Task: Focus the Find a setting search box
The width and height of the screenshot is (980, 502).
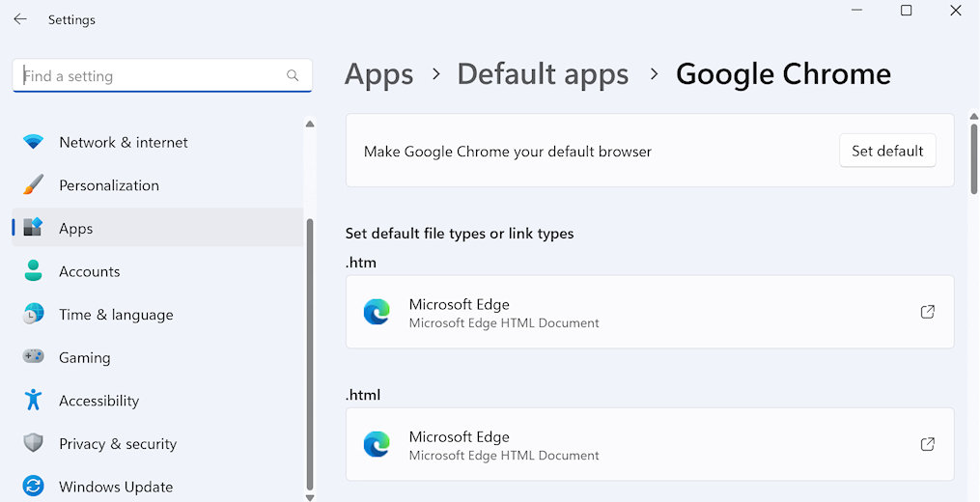Action: (162, 75)
